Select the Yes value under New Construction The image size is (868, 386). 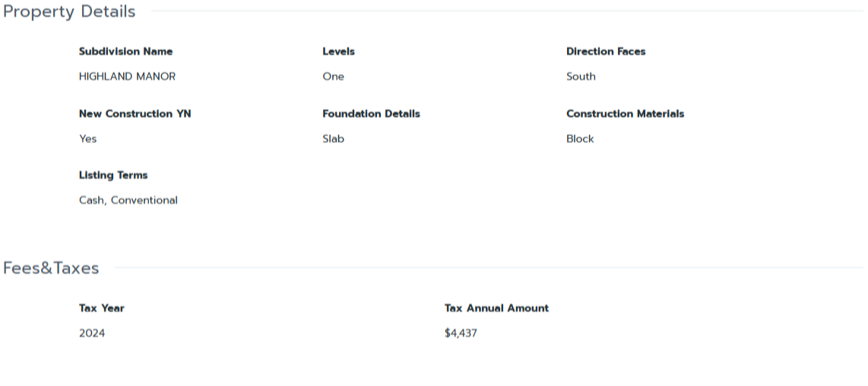pos(88,139)
